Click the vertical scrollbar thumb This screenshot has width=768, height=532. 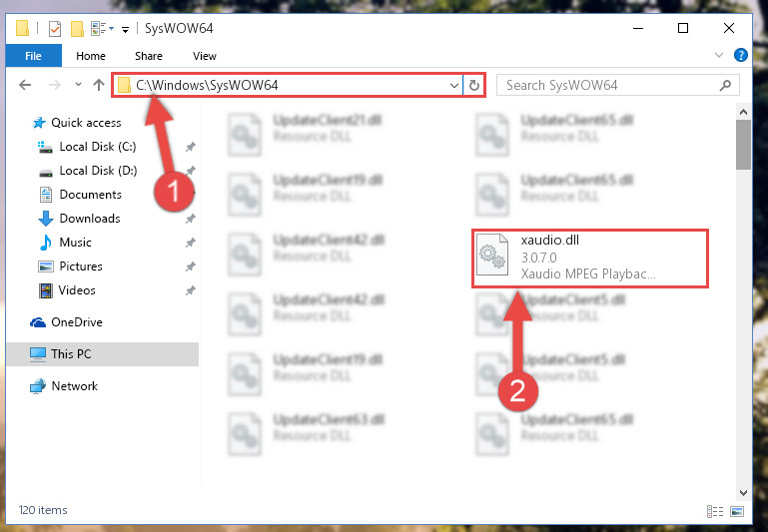click(x=743, y=145)
